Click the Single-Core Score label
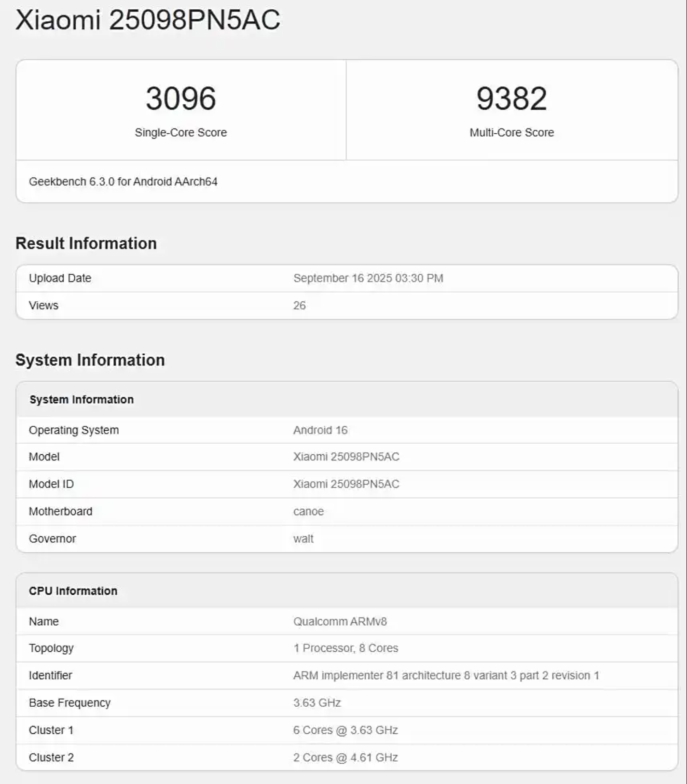 click(181, 132)
